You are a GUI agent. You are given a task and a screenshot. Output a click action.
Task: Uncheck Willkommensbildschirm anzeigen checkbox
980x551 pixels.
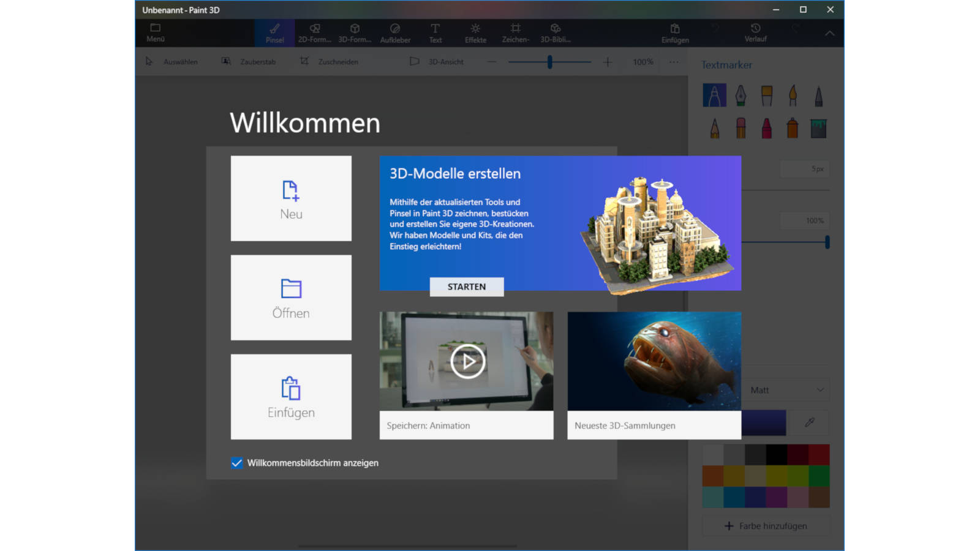click(237, 463)
